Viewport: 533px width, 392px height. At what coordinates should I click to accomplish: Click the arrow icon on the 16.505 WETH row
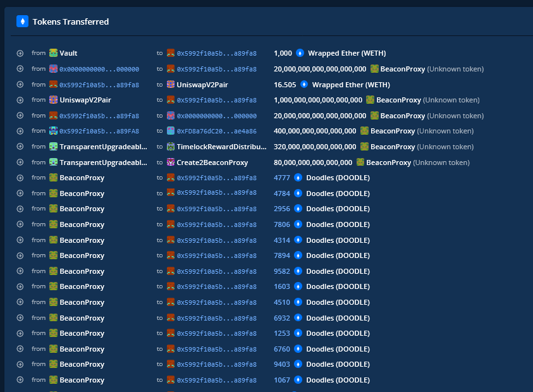(20, 84)
